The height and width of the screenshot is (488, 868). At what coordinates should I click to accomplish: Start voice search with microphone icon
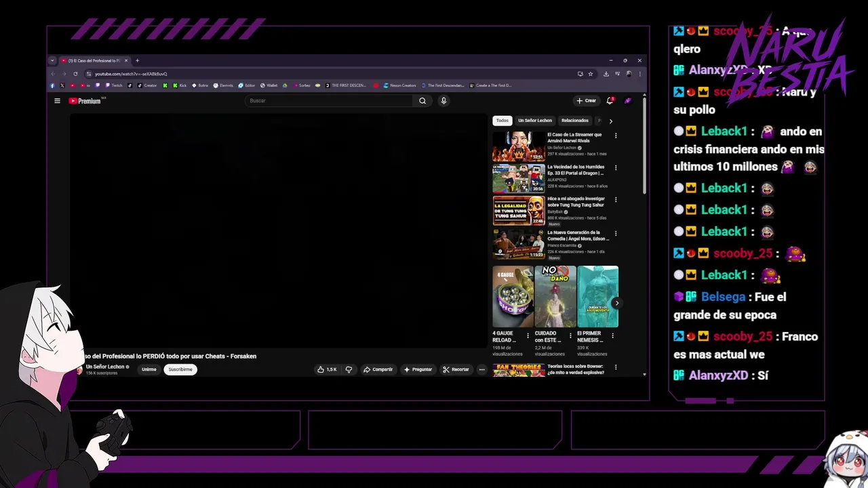[443, 101]
